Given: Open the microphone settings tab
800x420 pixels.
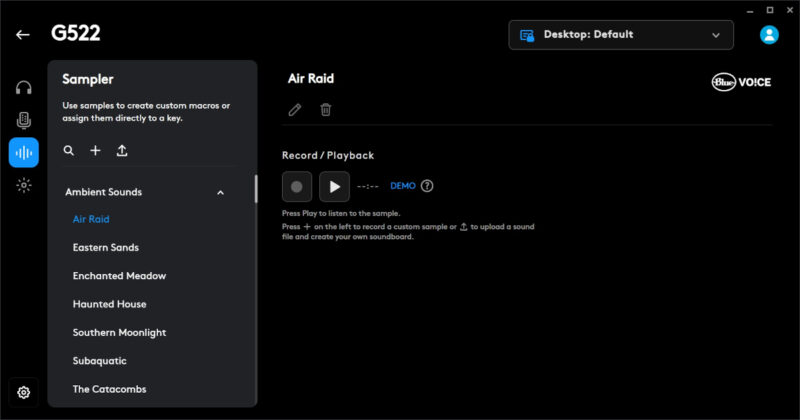Looking at the screenshot, I should click(x=23, y=120).
